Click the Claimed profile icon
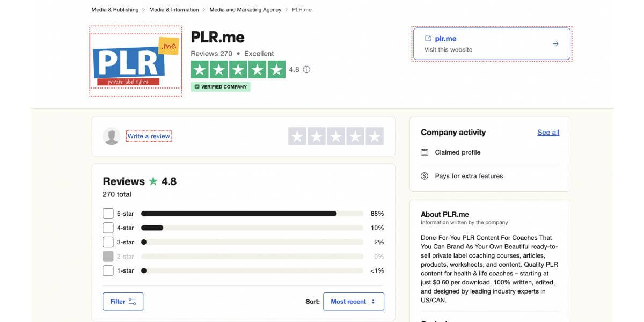The width and height of the screenshot is (644, 322). coord(424,152)
